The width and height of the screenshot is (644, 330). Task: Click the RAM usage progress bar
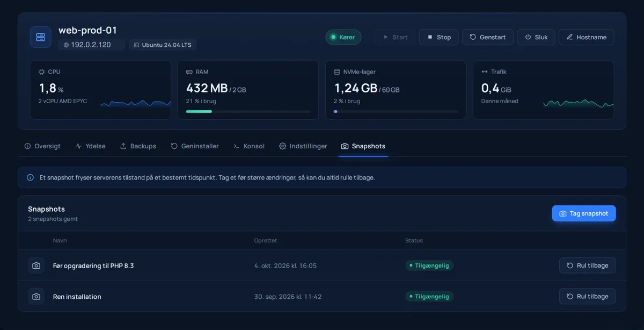coord(248,112)
